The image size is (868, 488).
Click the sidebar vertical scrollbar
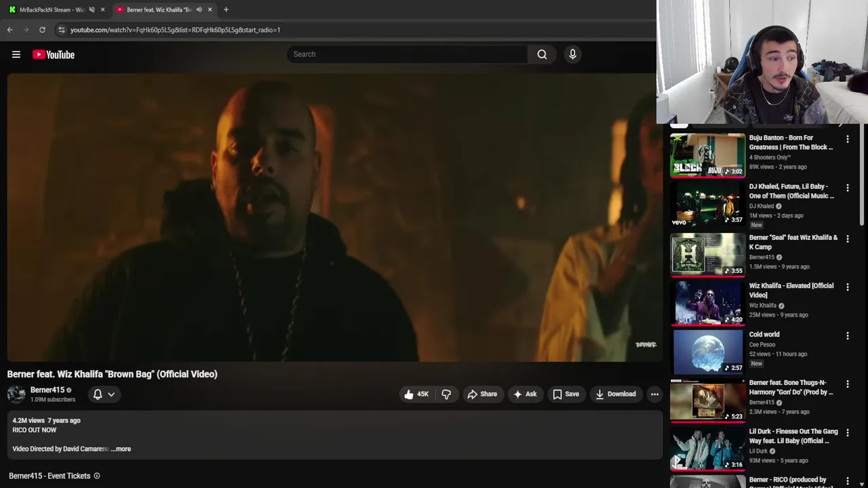click(x=863, y=176)
